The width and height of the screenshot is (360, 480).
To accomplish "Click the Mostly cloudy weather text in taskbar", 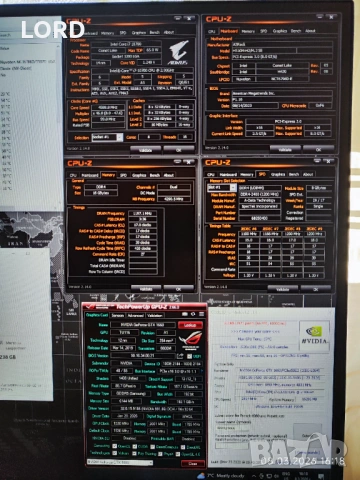I will (230, 476).
